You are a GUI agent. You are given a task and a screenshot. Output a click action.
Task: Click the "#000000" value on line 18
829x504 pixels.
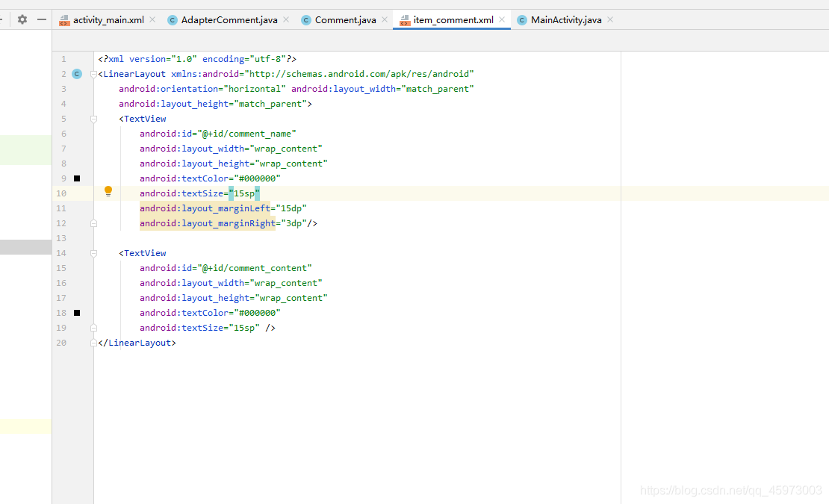click(258, 313)
